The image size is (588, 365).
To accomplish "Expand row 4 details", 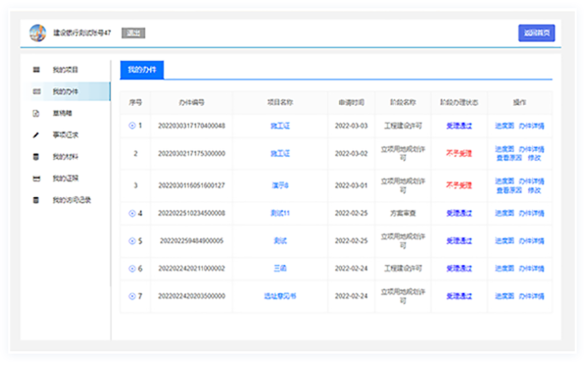I will pos(132,214).
